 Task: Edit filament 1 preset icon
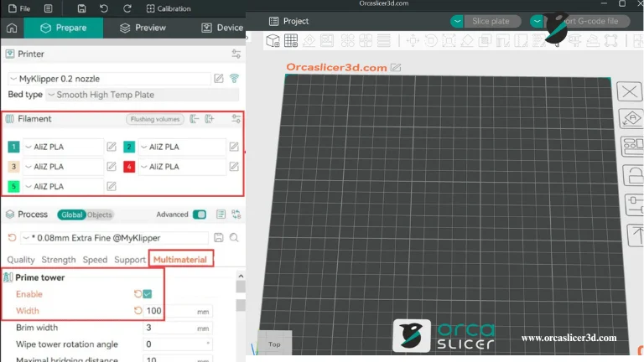tap(112, 147)
